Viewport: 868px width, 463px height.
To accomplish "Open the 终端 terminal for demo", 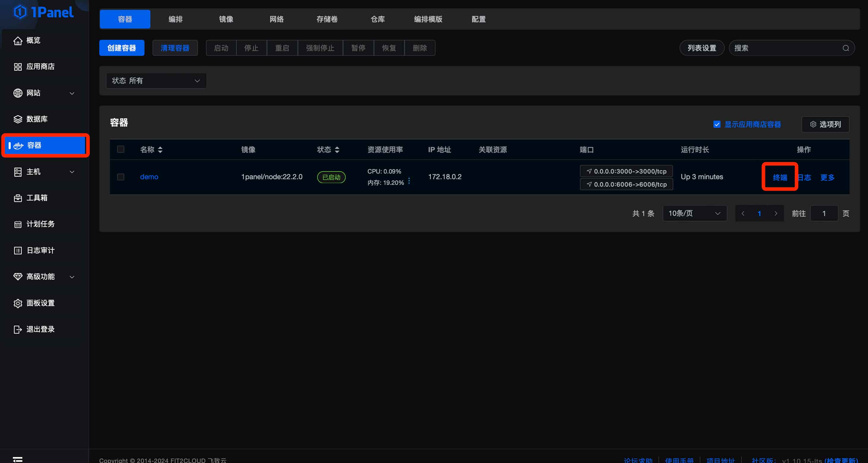I will click(780, 177).
